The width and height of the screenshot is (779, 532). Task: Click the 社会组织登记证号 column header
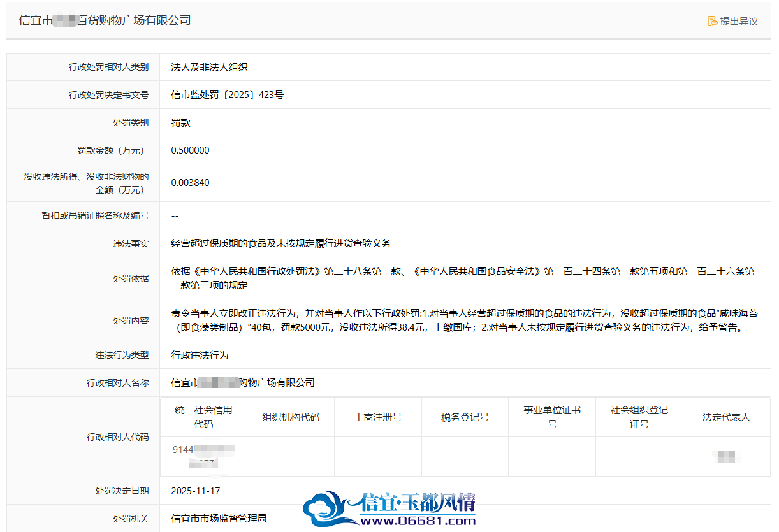639,417
